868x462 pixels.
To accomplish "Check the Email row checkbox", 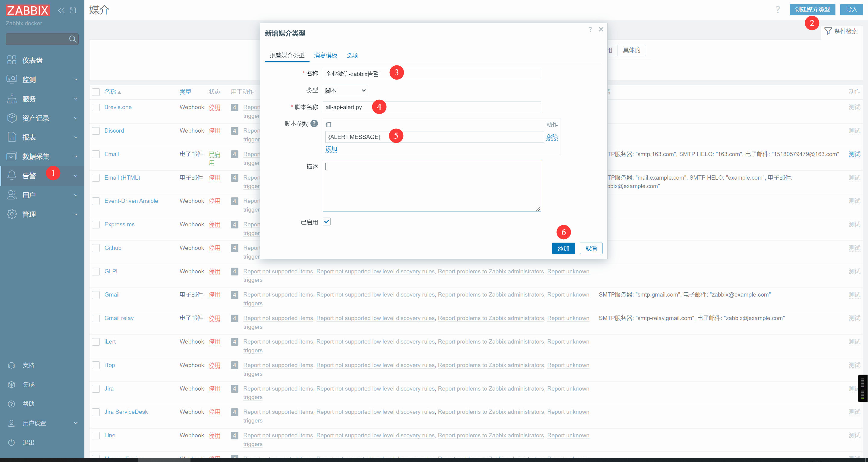I will (96, 154).
